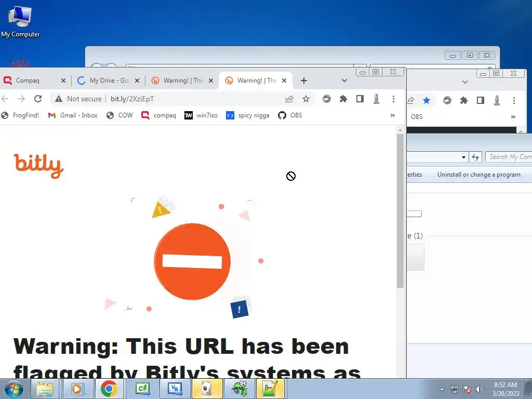Show hidden system tray icons
Viewport: 532px width, 399px height.
pyautogui.click(x=442, y=389)
